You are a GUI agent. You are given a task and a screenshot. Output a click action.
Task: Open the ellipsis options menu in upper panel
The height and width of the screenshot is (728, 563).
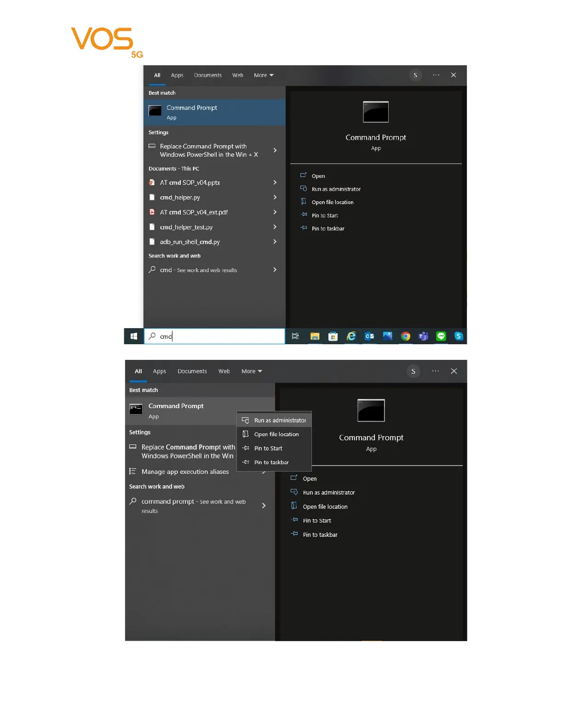(x=436, y=75)
